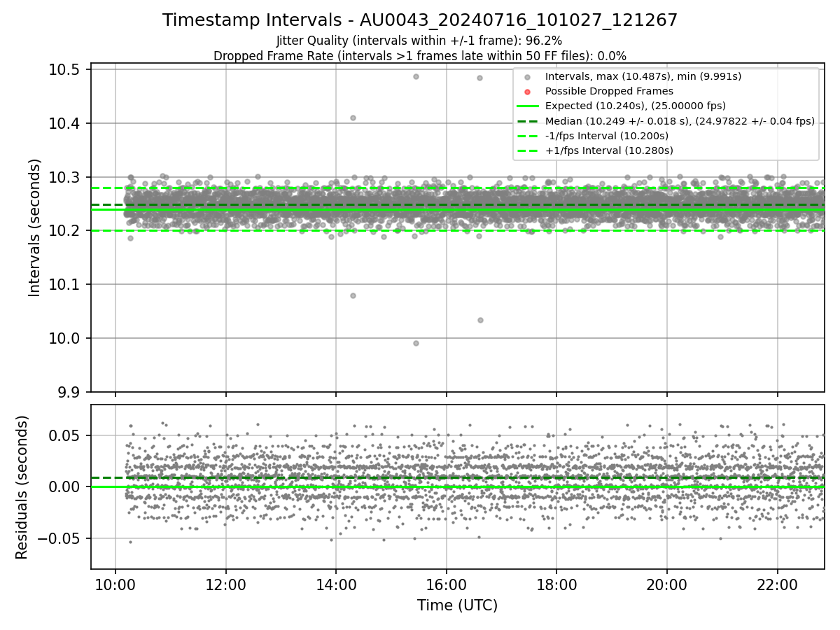Viewport: 840px width, 630px height.
Task: Click legend entry '+1/fps Interval (10.280s)'
Action: (609, 150)
